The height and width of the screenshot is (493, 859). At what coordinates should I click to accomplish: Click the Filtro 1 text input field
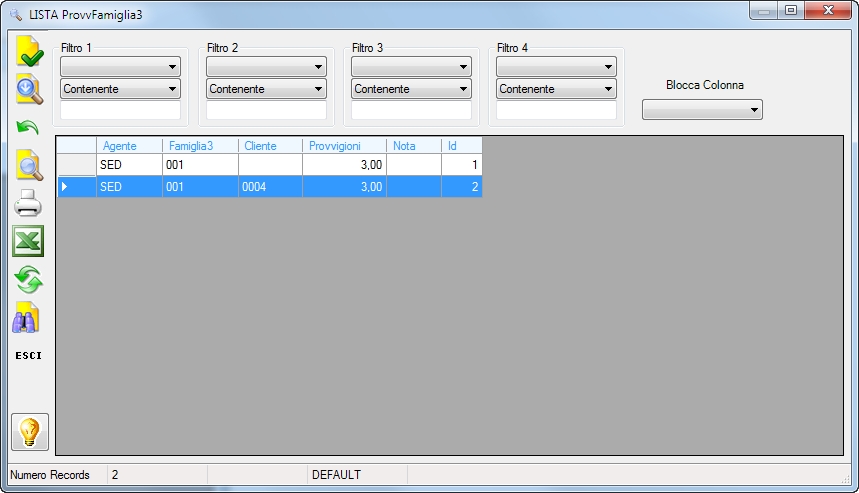coord(120,110)
